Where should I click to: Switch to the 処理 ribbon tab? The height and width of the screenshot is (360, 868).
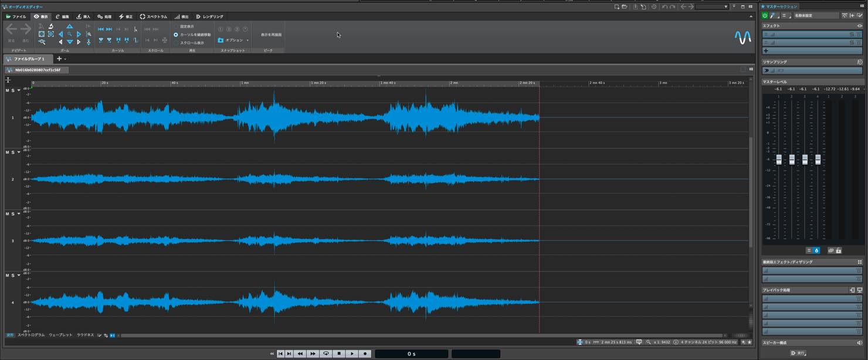[104, 16]
